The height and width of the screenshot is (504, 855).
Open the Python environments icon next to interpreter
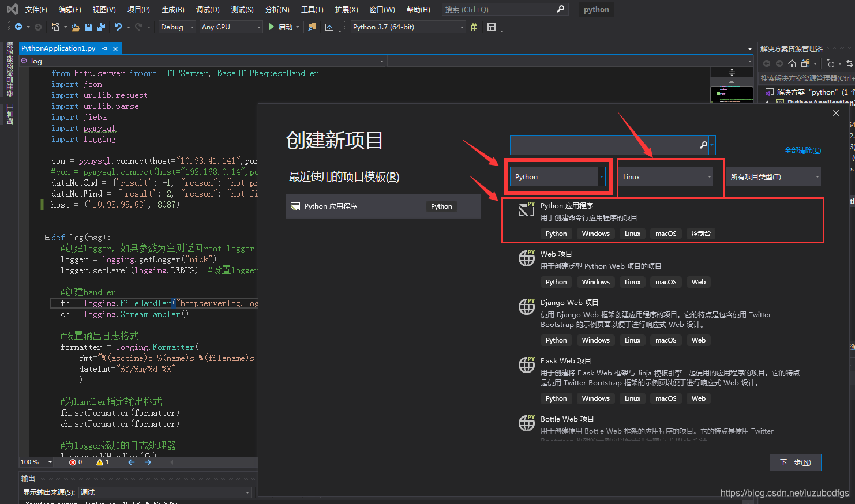(x=474, y=27)
